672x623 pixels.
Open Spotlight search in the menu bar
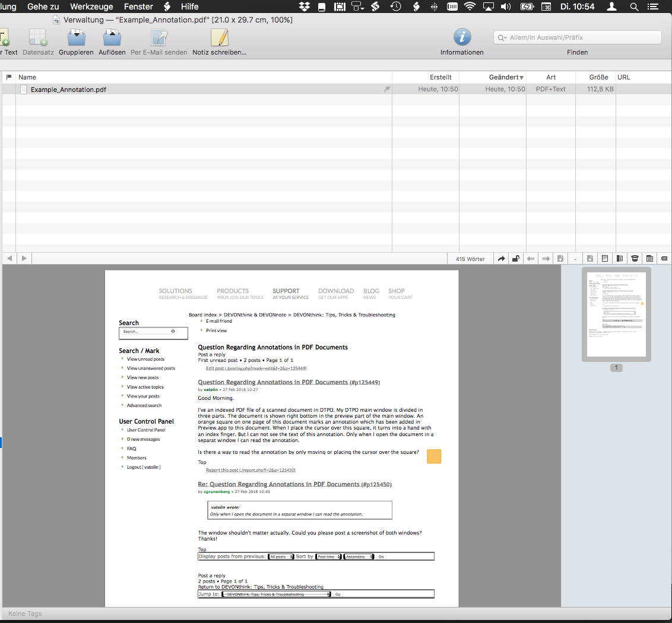634,7
